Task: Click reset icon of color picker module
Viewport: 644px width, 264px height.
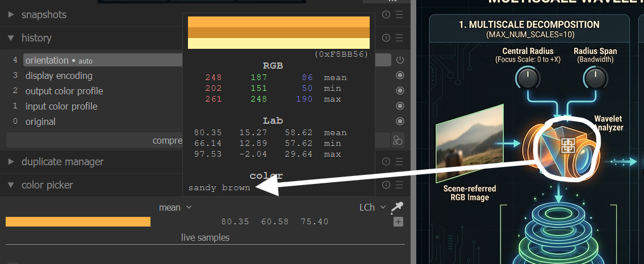Action: point(387,185)
